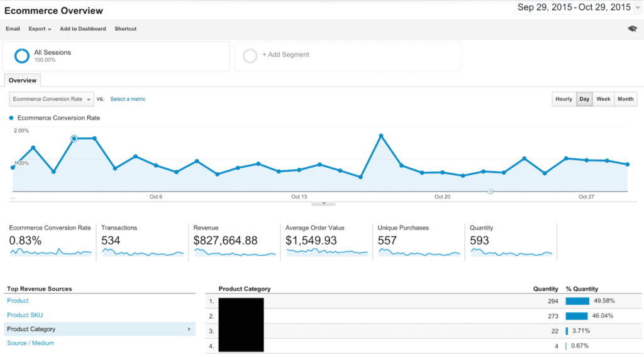Image resolution: width=644 pixels, height=357 pixels.
Task: Click the quantity value 294
Action: (x=553, y=301)
